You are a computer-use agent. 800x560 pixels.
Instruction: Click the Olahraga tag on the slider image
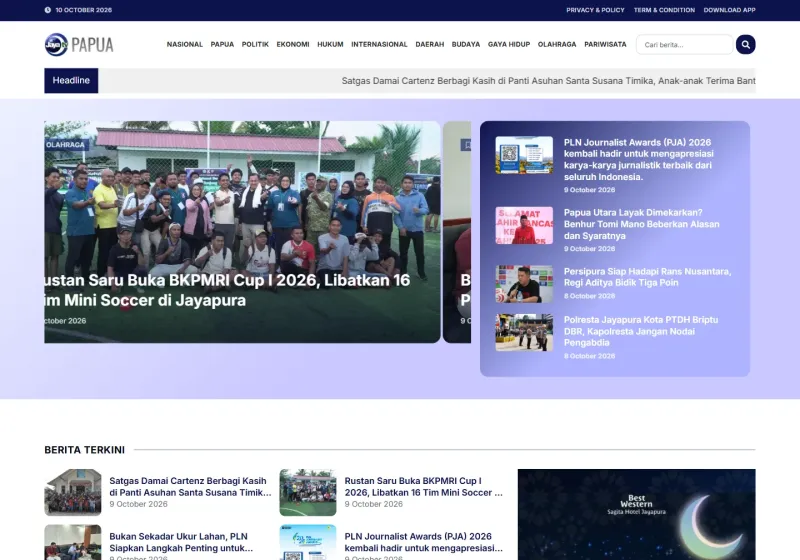click(x=66, y=145)
